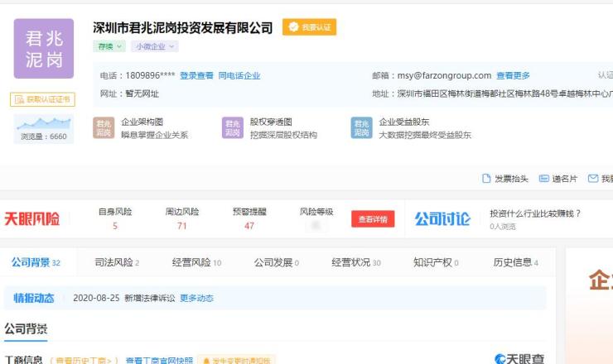613x364 pixels.
Task: Open the 存续 status dropdown
Action: coord(109,46)
